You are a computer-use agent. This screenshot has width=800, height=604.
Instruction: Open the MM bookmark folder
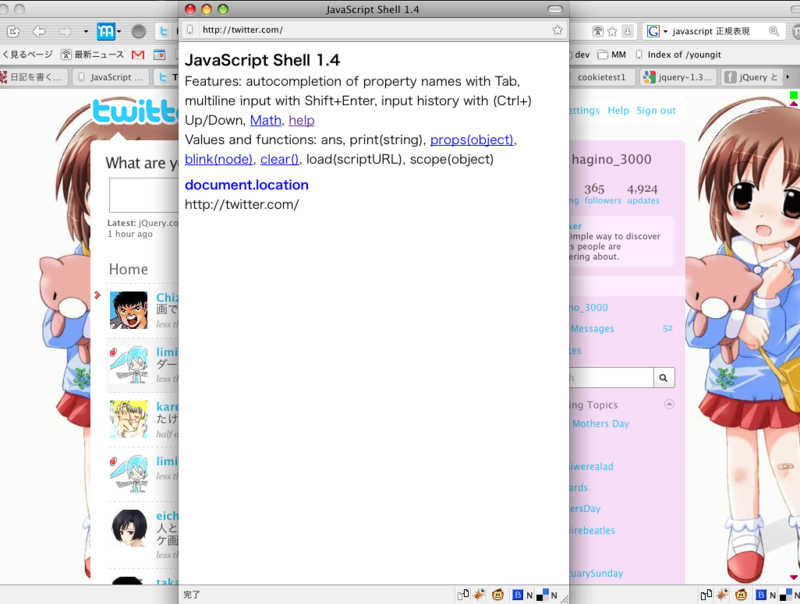click(x=612, y=55)
